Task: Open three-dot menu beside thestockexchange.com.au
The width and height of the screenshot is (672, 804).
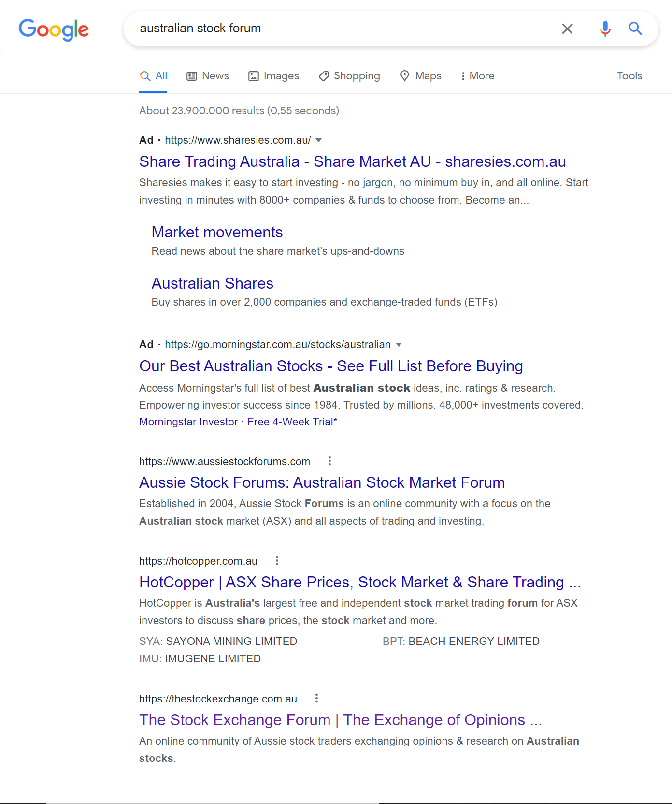Action: 316,699
